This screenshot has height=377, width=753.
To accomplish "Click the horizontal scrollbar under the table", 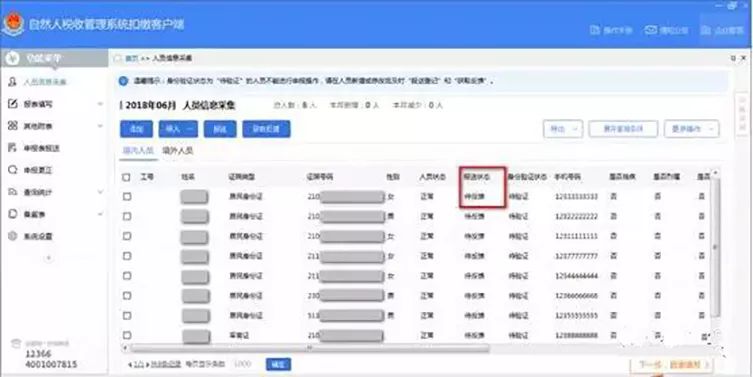I will [x=310, y=348].
